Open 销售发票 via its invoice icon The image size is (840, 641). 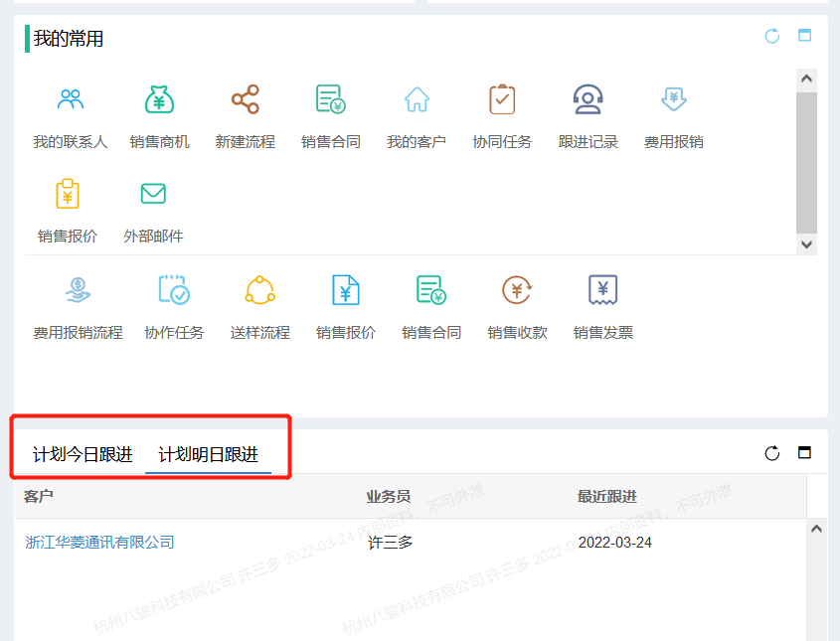[603, 290]
